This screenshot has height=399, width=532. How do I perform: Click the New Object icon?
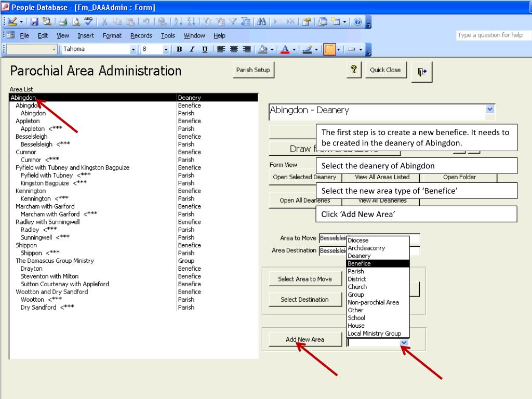336,22
